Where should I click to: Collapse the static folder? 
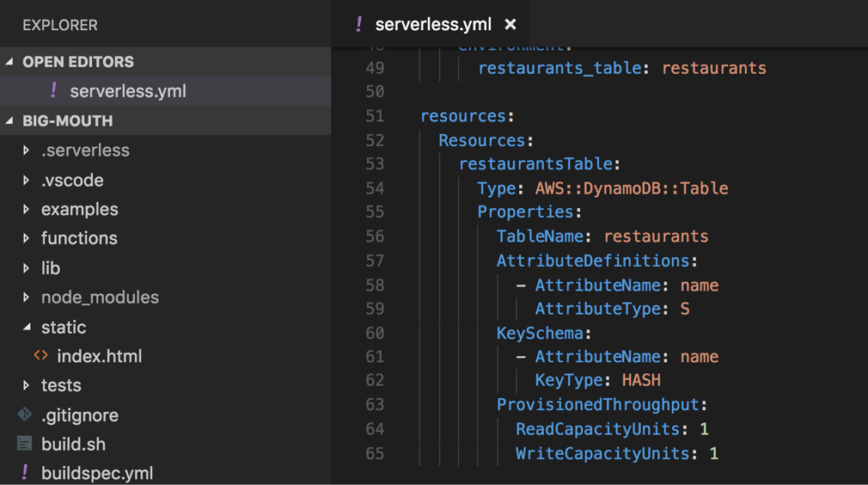(x=27, y=327)
